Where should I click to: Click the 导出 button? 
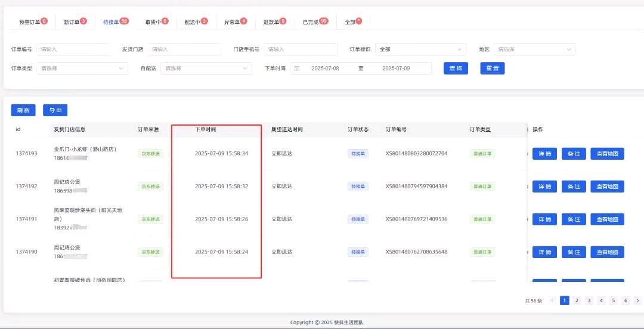tap(55, 110)
